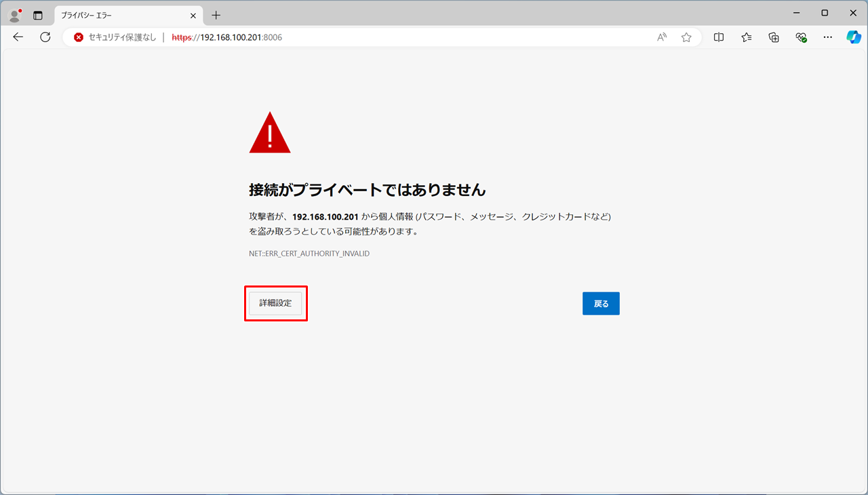The height and width of the screenshot is (495, 868).
Task: Open the favorites list
Action: point(746,37)
